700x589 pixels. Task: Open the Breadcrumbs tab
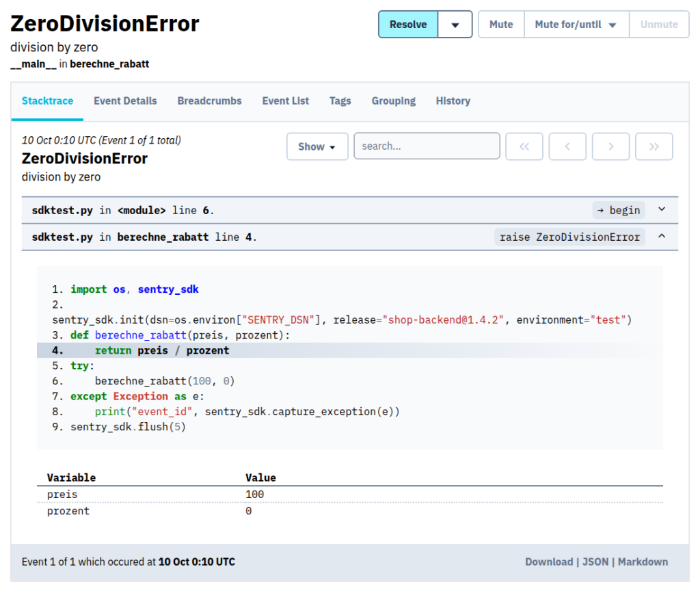tap(209, 101)
